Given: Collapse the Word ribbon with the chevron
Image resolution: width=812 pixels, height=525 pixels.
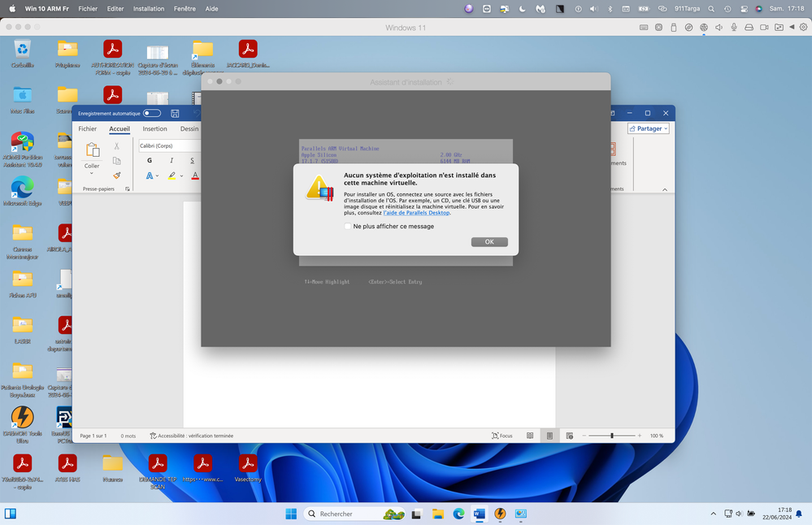Looking at the screenshot, I should pyautogui.click(x=665, y=189).
